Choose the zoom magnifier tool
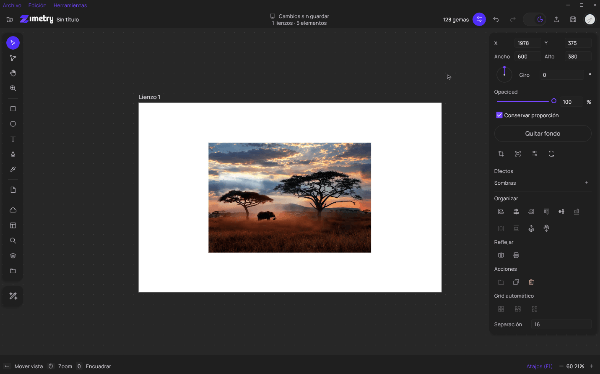 click(x=13, y=88)
